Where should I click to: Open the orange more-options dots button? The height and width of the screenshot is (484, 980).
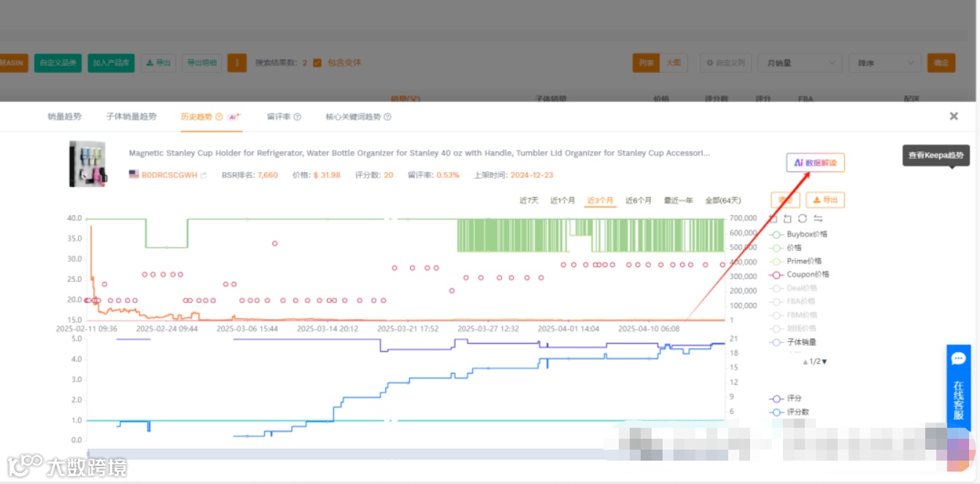tap(236, 63)
